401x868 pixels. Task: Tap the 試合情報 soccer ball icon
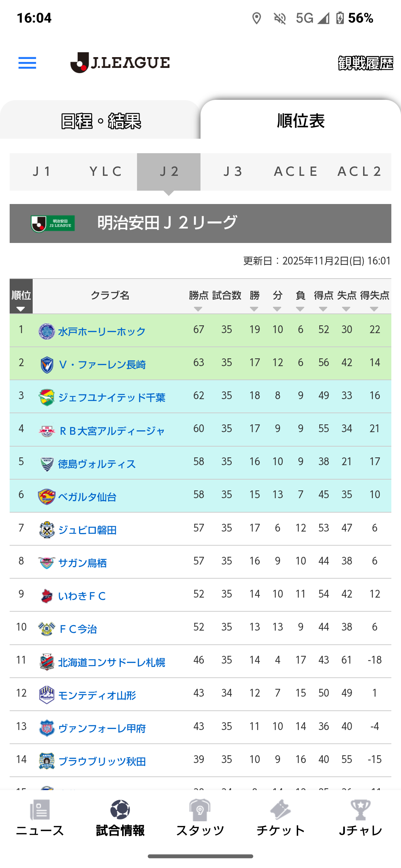(120, 810)
